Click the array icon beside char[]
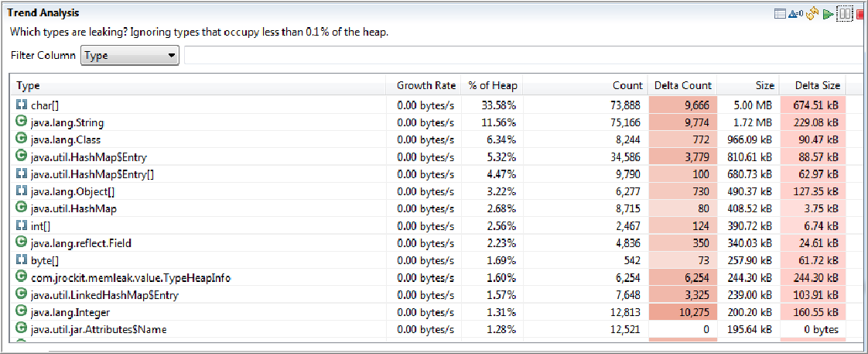The width and height of the screenshot is (868, 354). 22,104
